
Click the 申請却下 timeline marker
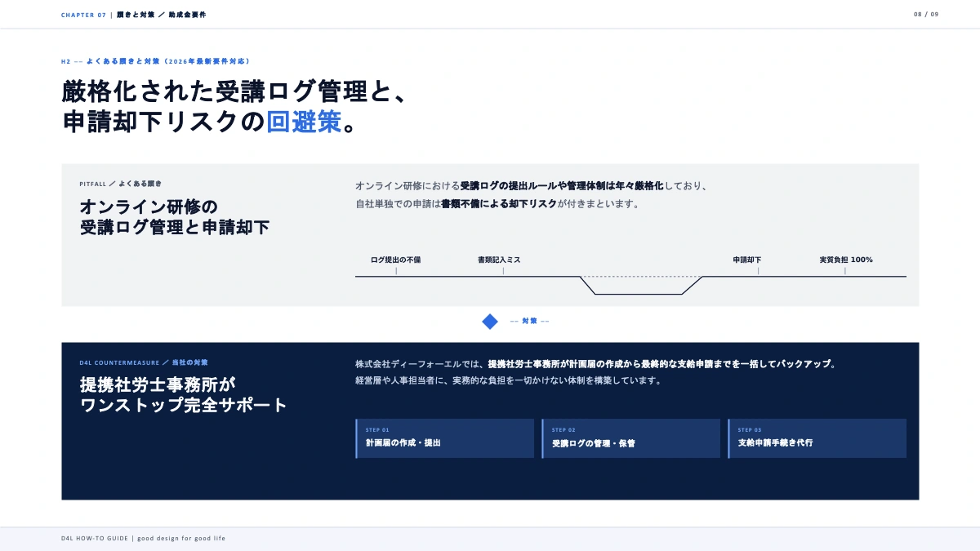747,260
